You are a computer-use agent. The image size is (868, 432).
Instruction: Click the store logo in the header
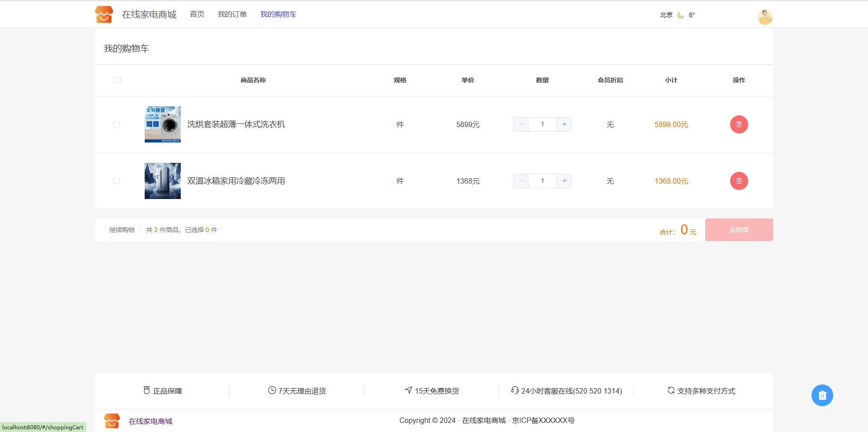point(104,14)
